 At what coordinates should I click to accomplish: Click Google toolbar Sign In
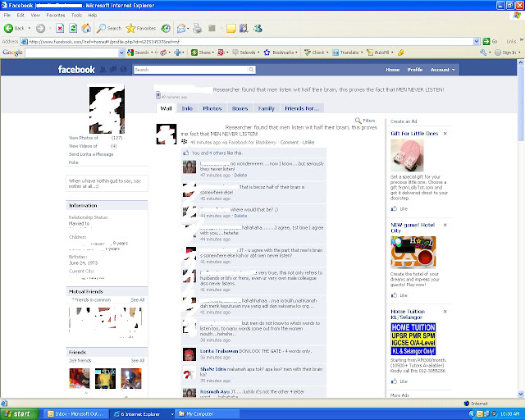(505, 52)
